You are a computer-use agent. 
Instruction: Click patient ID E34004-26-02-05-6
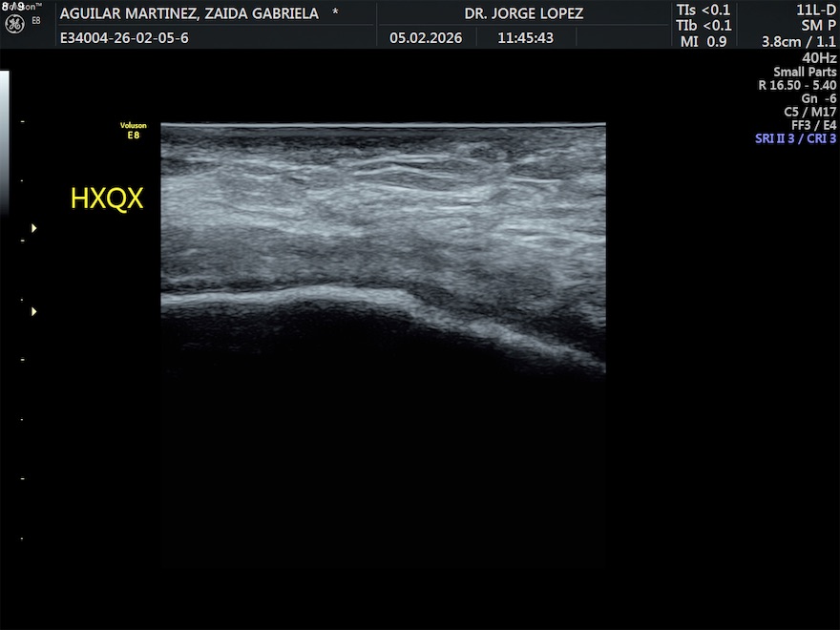pos(124,38)
